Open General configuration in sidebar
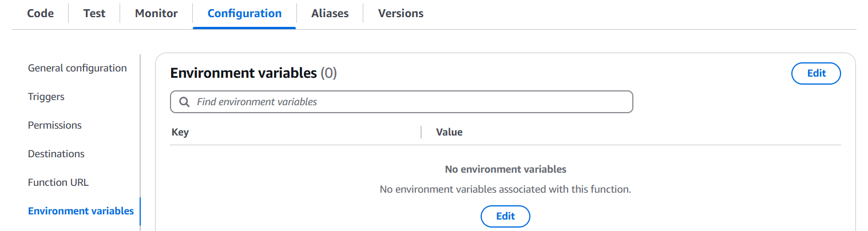Screen dimensions: 868x231 [77, 68]
